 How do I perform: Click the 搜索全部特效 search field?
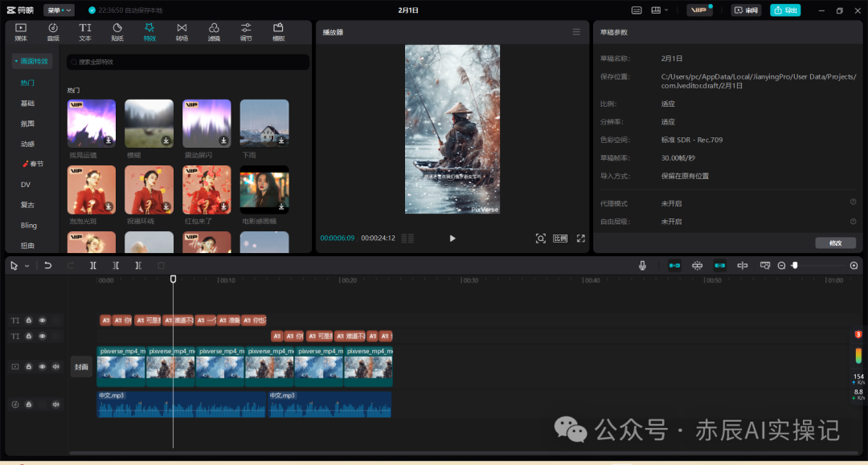(188, 62)
